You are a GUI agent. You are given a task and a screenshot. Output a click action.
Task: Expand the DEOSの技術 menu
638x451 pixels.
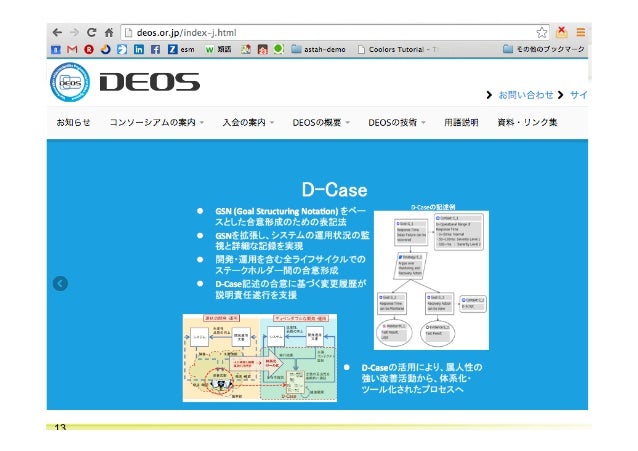pos(397,122)
